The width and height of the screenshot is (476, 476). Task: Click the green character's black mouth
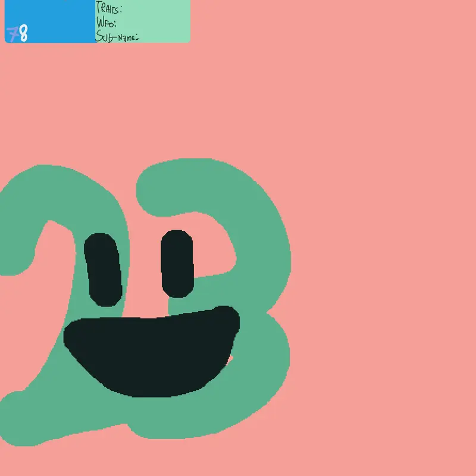tap(152, 352)
